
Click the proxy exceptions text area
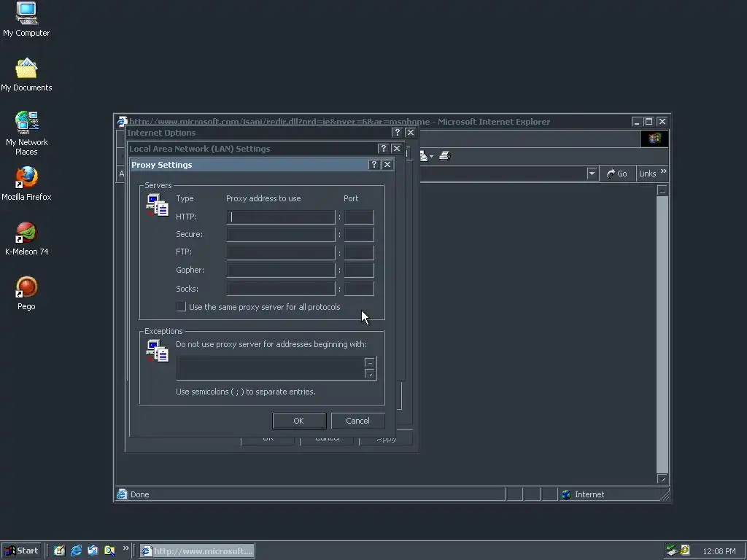tap(271, 368)
